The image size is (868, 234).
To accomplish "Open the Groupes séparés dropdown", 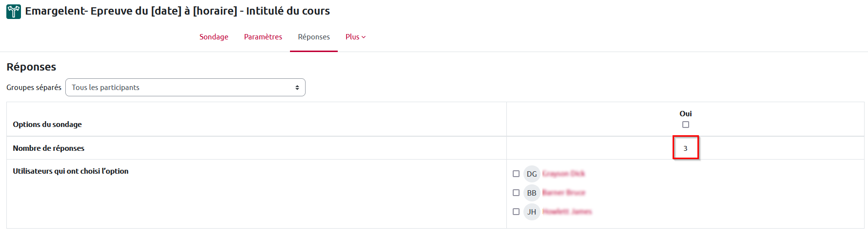I will coord(185,88).
